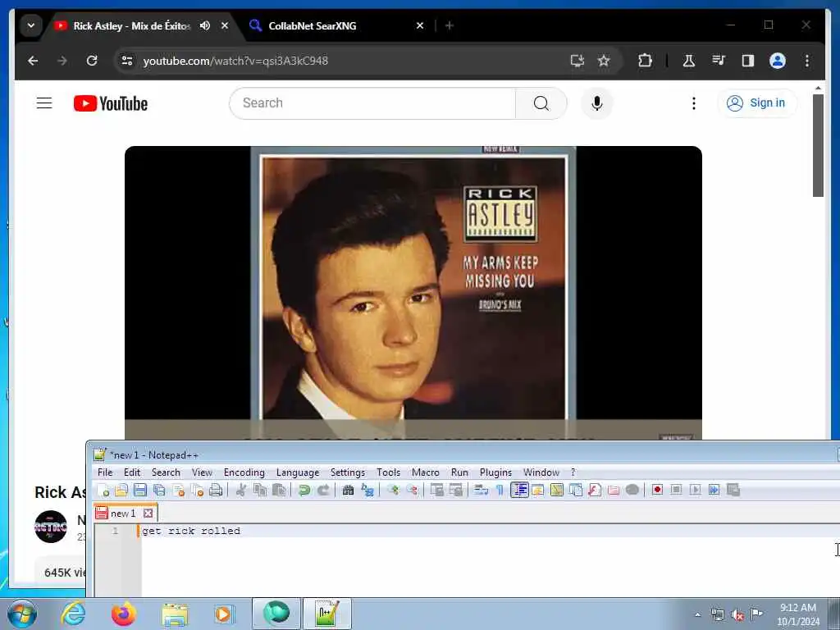Image resolution: width=840 pixels, height=630 pixels.
Task: Stop macro recording in Notepad++
Action: [676, 490]
